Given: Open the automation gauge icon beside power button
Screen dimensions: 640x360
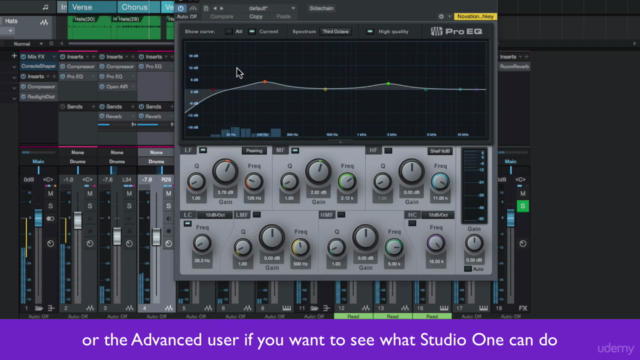Looking at the screenshot, I should pyautogui.click(x=193, y=8).
